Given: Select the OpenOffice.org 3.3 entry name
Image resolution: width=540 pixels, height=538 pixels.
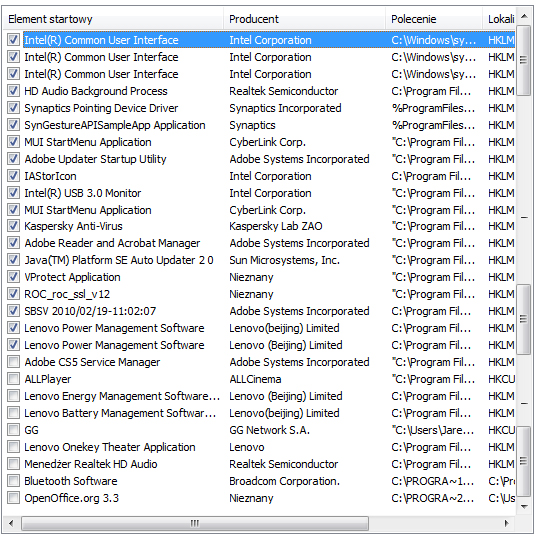Looking at the screenshot, I should point(72,498).
